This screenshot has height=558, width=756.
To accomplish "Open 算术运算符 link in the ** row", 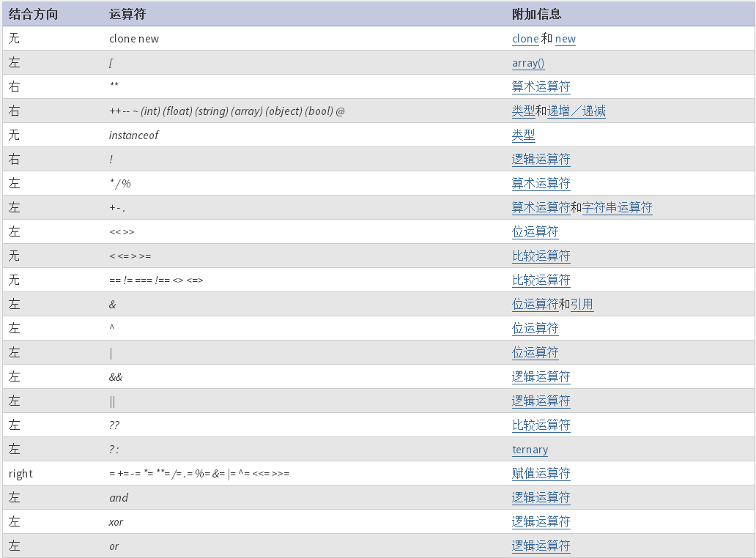I will 541,86.
